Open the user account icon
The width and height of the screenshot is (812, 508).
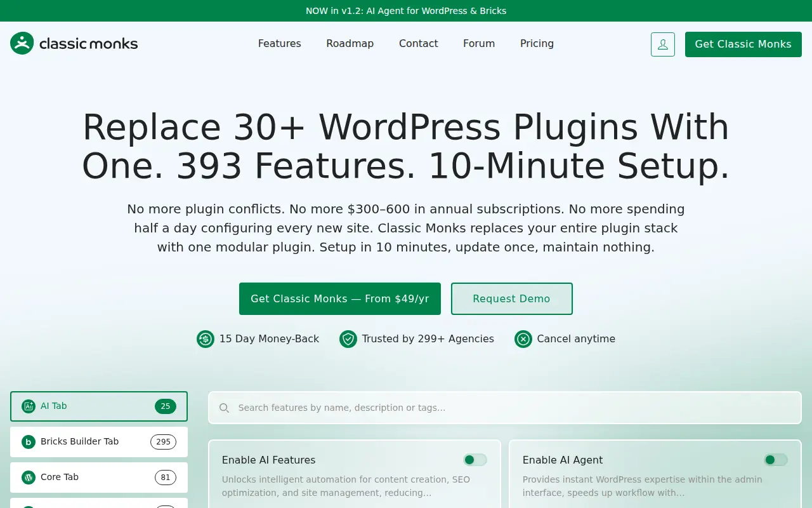click(663, 44)
